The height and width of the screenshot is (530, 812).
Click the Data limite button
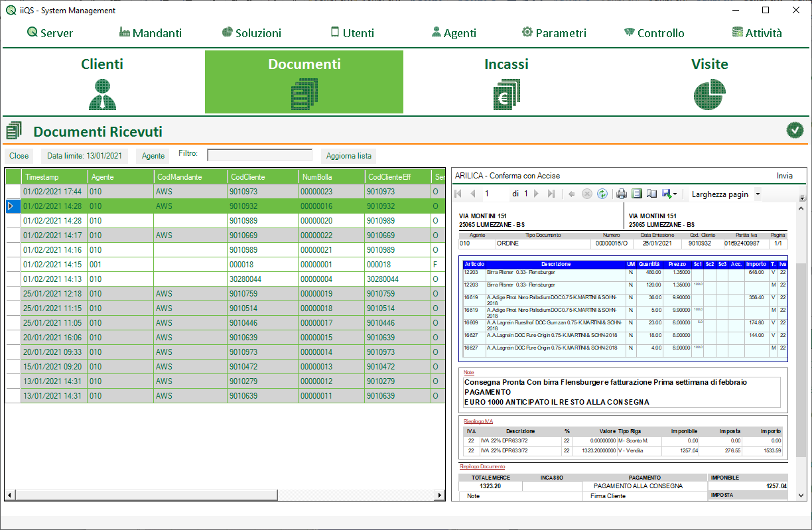(x=84, y=156)
